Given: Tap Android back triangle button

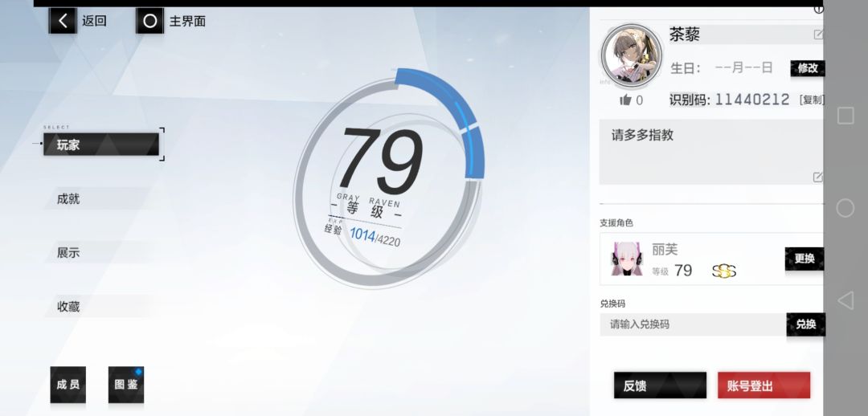Looking at the screenshot, I should pos(845,300).
